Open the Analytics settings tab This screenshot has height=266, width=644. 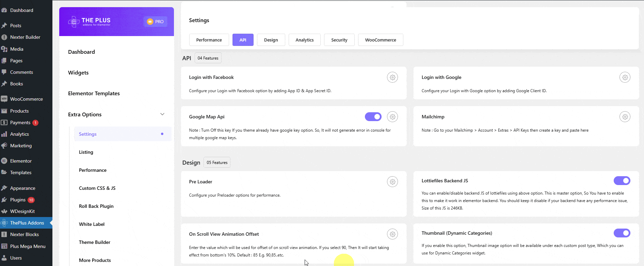click(x=305, y=40)
